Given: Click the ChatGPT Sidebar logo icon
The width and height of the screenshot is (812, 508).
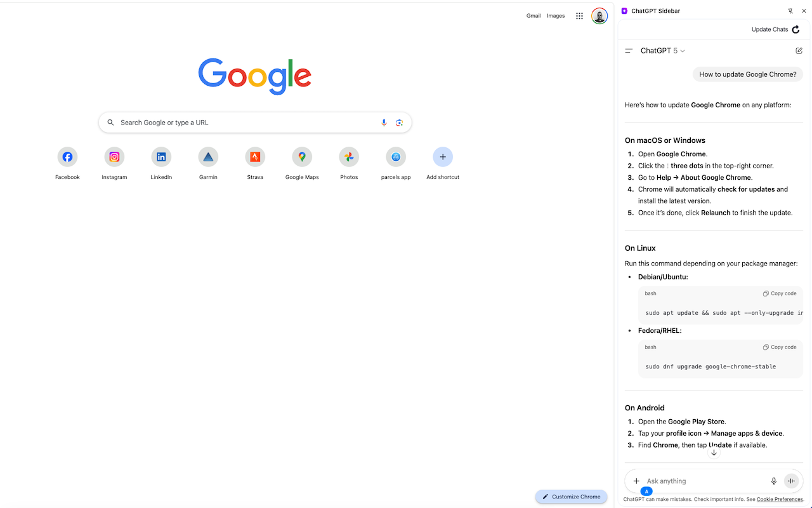Looking at the screenshot, I should [x=624, y=11].
